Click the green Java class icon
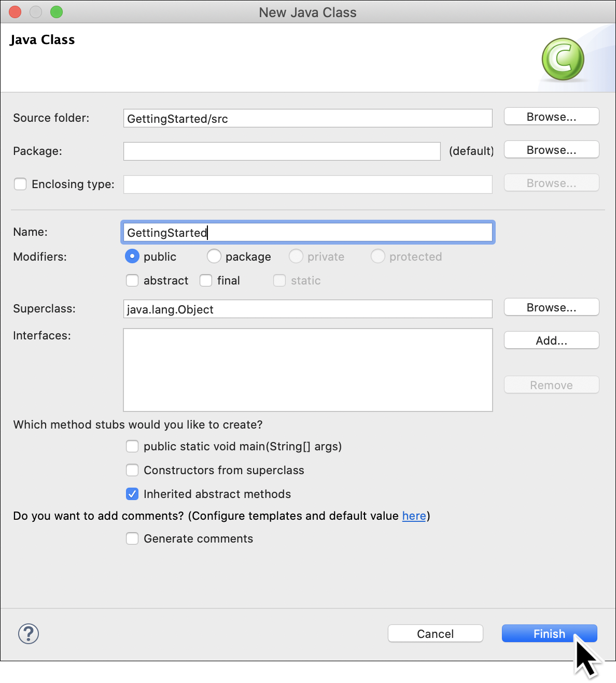Image resolution: width=616 pixels, height=683 pixels. [563, 59]
